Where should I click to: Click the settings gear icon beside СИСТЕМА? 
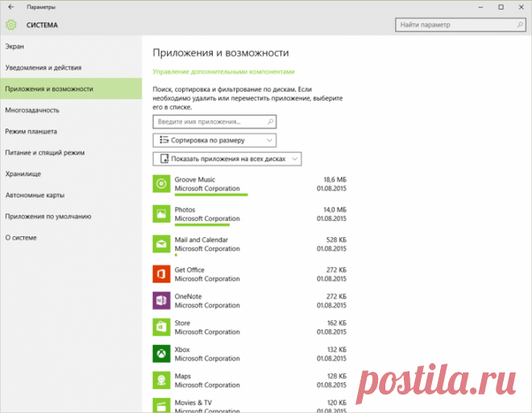click(x=10, y=25)
